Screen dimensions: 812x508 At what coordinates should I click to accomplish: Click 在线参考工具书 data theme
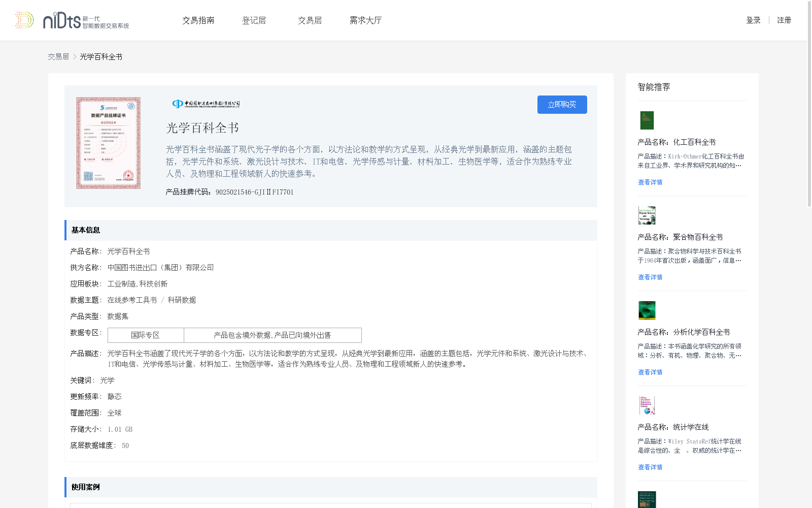pos(132,300)
